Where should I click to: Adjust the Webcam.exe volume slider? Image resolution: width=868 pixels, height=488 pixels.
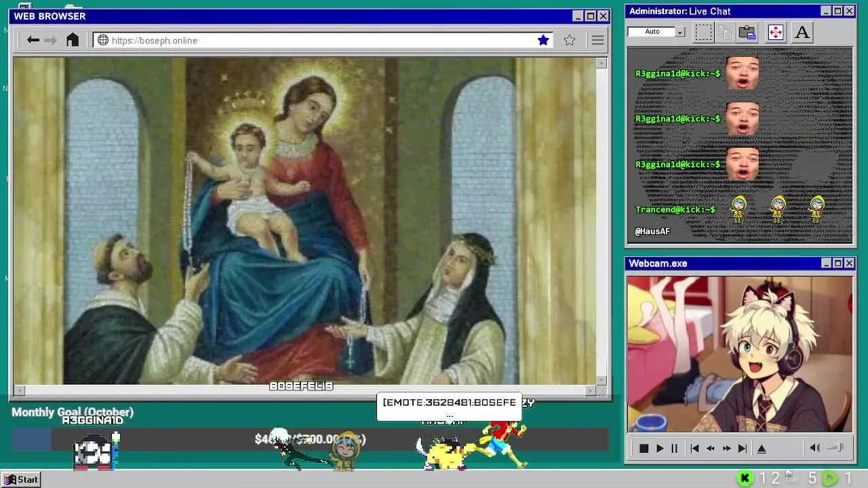836,447
